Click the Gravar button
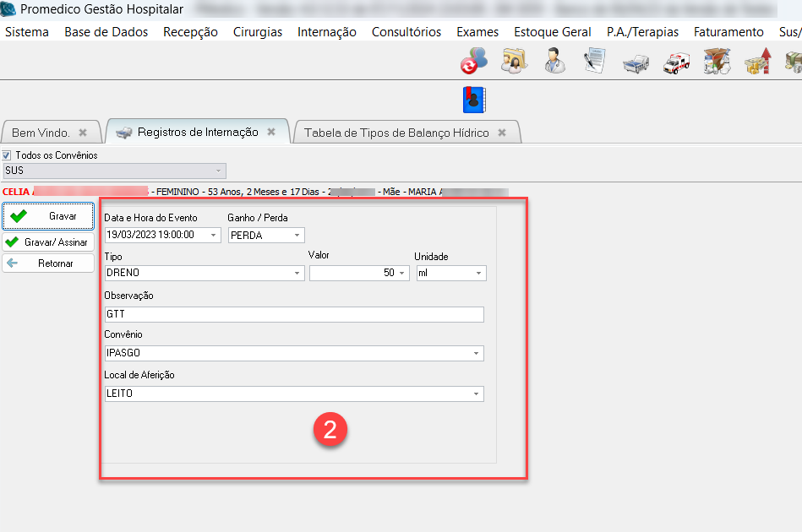 (47, 216)
